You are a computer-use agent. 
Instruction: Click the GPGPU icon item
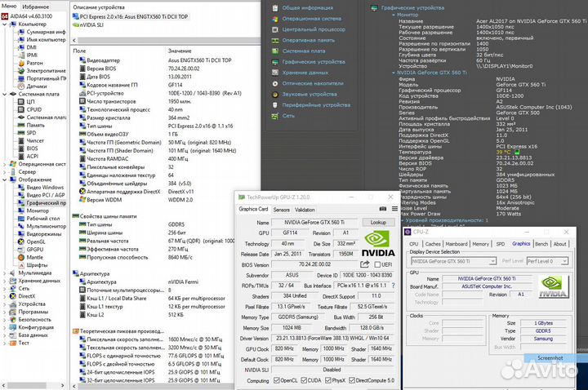coord(21,250)
